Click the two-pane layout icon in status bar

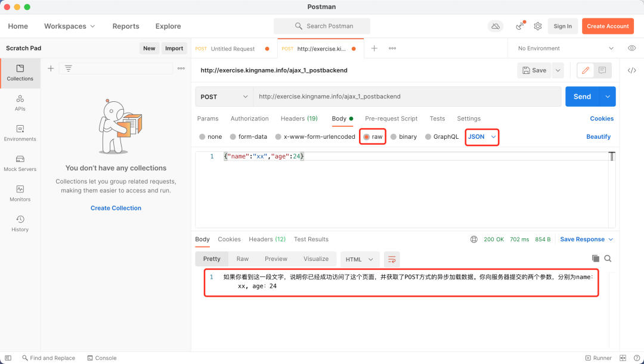(x=623, y=358)
